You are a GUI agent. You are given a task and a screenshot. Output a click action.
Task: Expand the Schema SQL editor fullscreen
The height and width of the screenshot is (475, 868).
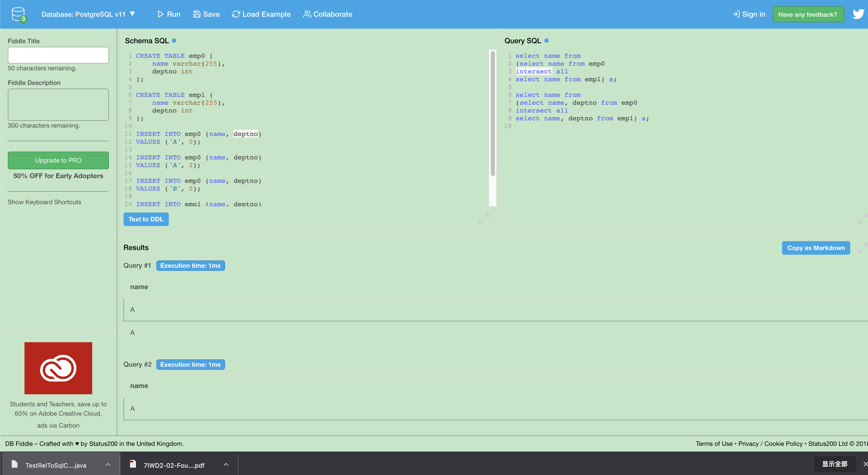(x=483, y=219)
